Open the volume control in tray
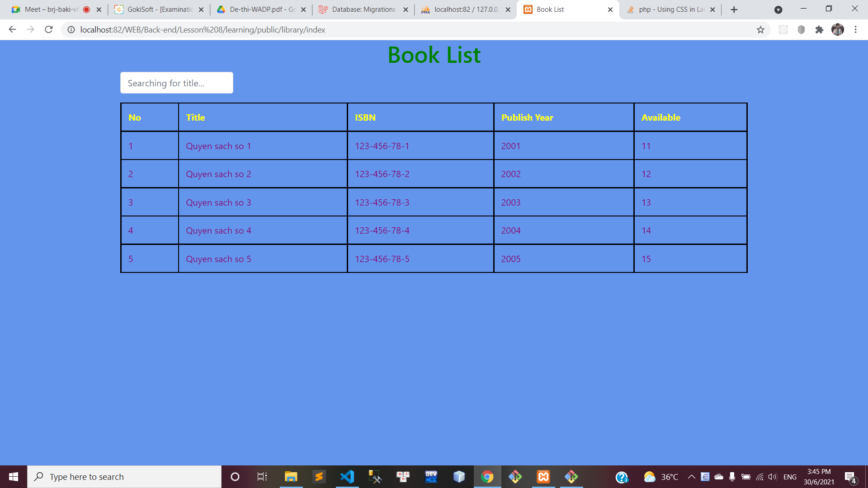This screenshot has width=868, height=488. pos(773,477)
